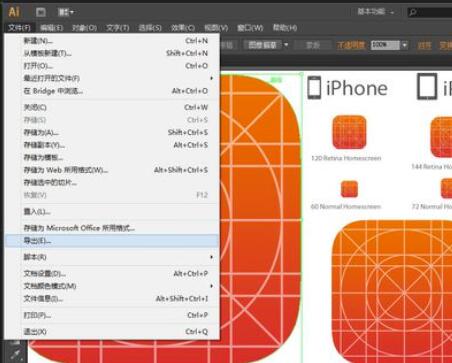Image resolution: width=452 pixels, height=363 pixels.
Task: Choose 在 Bridge 中浏览... entry
Action: click(112, 91)
